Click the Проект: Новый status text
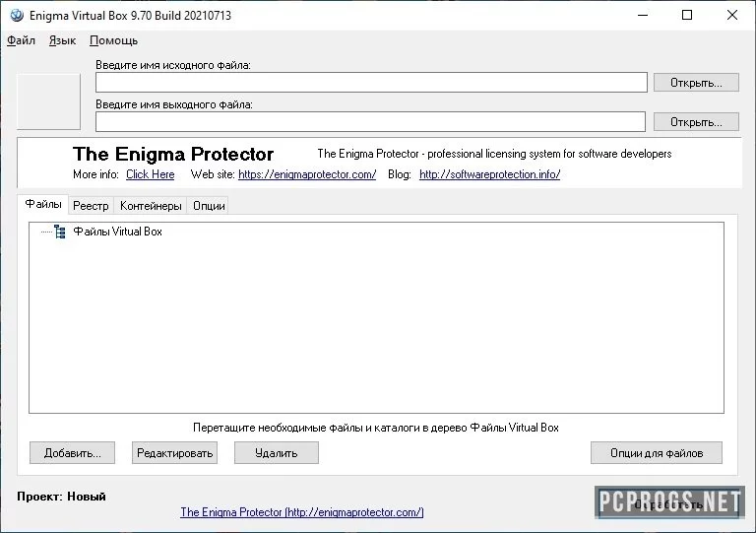Viewport: 756px width, 533px height. 61,497
